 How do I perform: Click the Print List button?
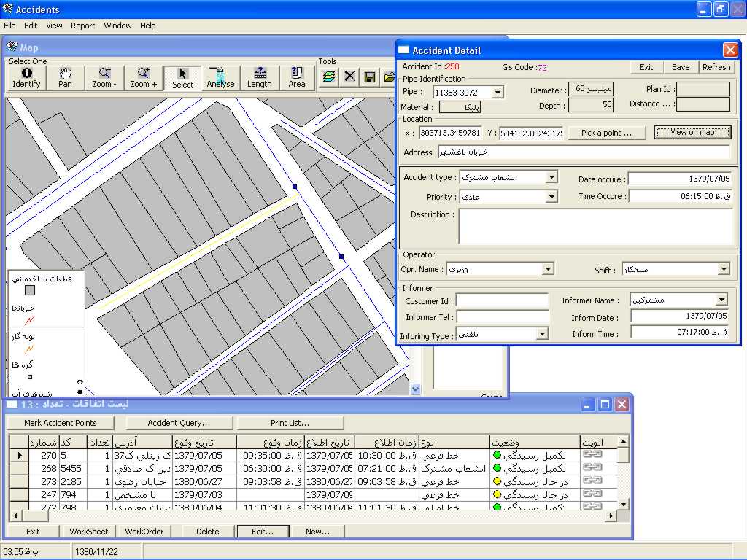click(290, 423)
